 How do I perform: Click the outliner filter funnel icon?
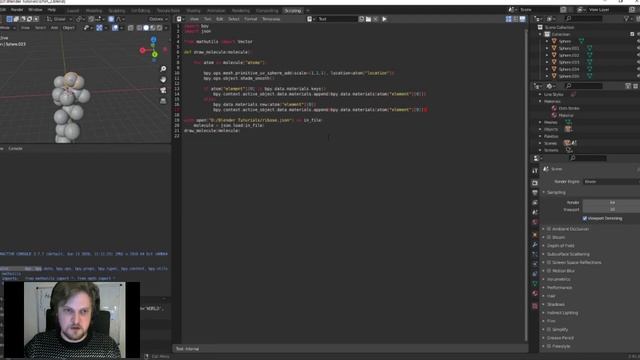[x=627, y=19]
